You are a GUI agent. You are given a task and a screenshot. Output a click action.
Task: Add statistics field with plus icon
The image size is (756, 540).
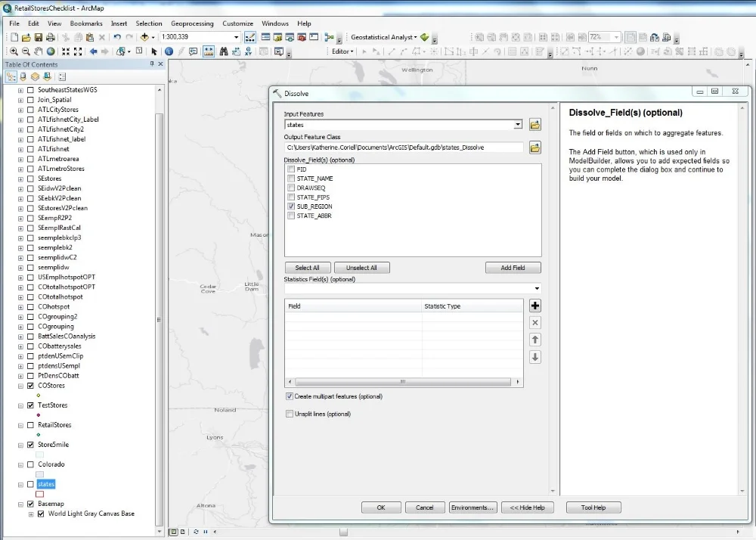coord(534,306)
